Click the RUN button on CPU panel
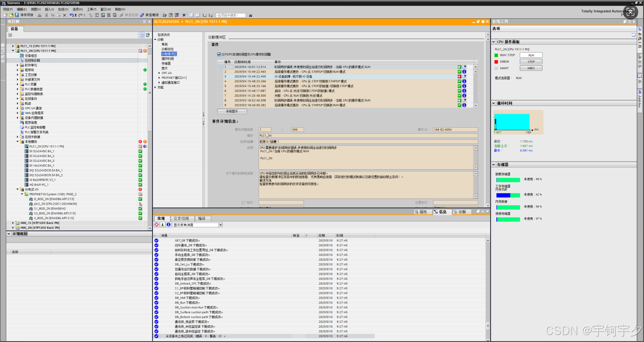 pos(531,55)
